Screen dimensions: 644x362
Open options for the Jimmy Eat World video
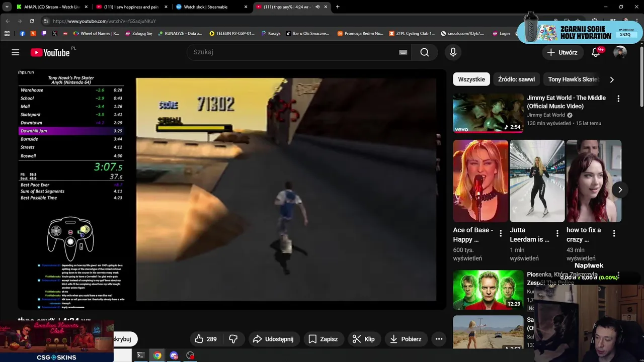click(618, 99)
